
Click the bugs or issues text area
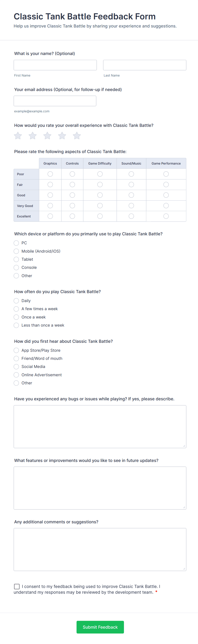[x=100, y=427]
